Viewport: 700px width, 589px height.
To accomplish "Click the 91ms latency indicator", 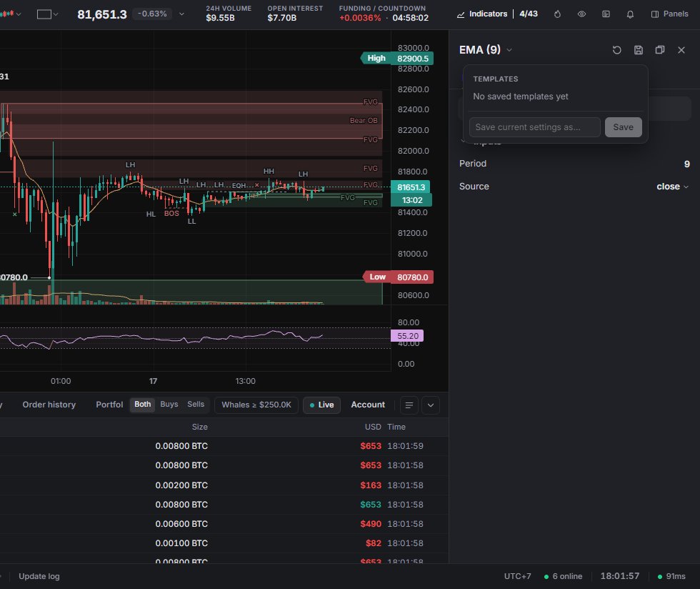I will click(x=671, y=576).
